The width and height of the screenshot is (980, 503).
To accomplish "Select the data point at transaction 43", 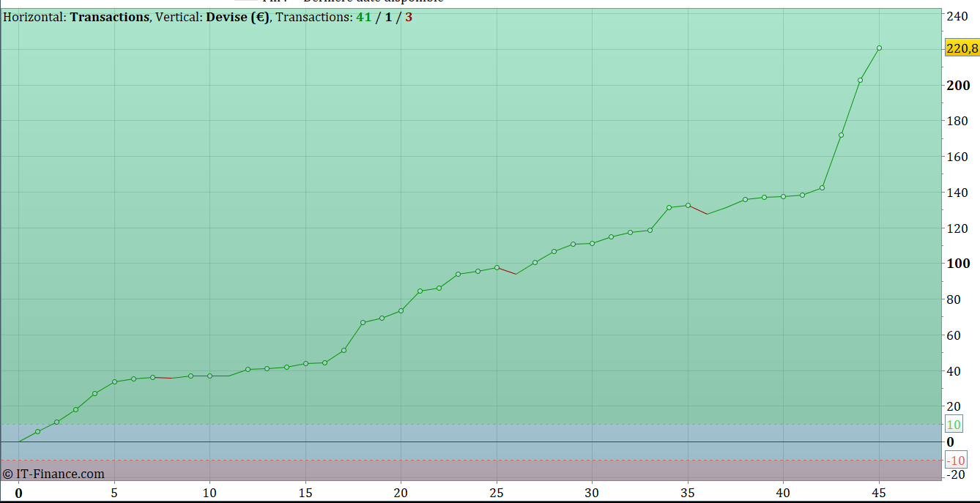I will point(841,135).
